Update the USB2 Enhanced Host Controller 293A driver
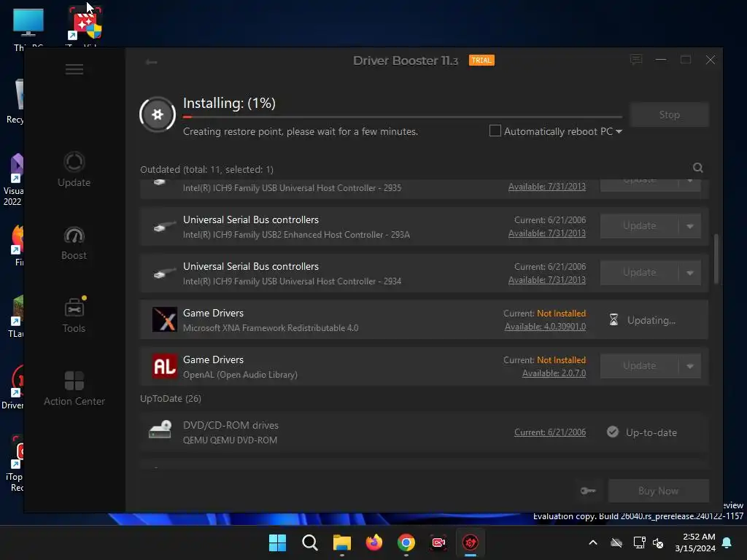Screen dimensions: 747x560 click(x=639, y=226)
